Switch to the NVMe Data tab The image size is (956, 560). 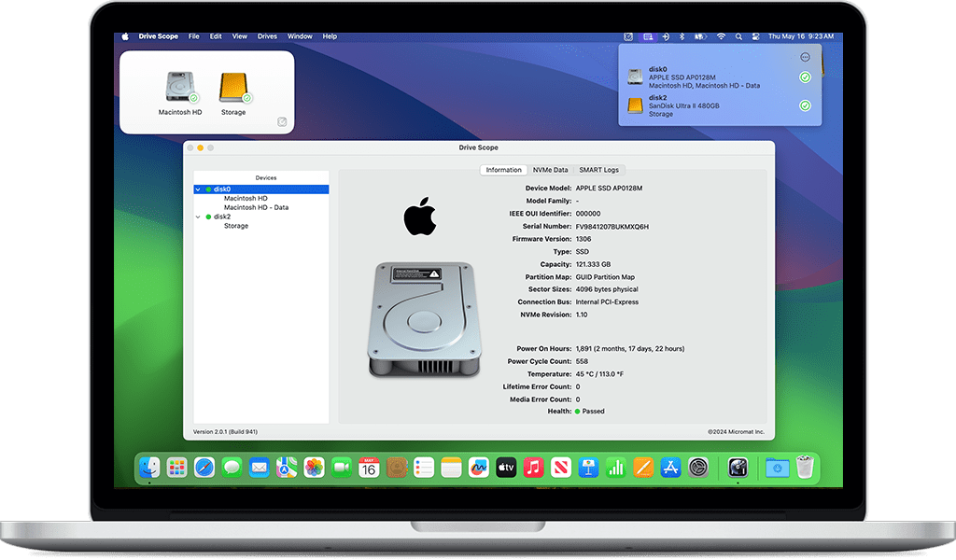click(x=551, y=170)
